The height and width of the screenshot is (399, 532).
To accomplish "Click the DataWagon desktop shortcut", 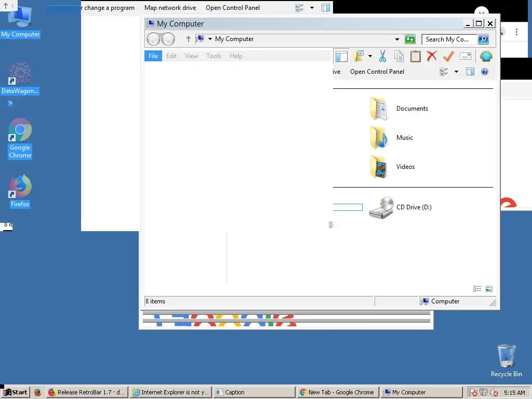I will pos(20,79).
